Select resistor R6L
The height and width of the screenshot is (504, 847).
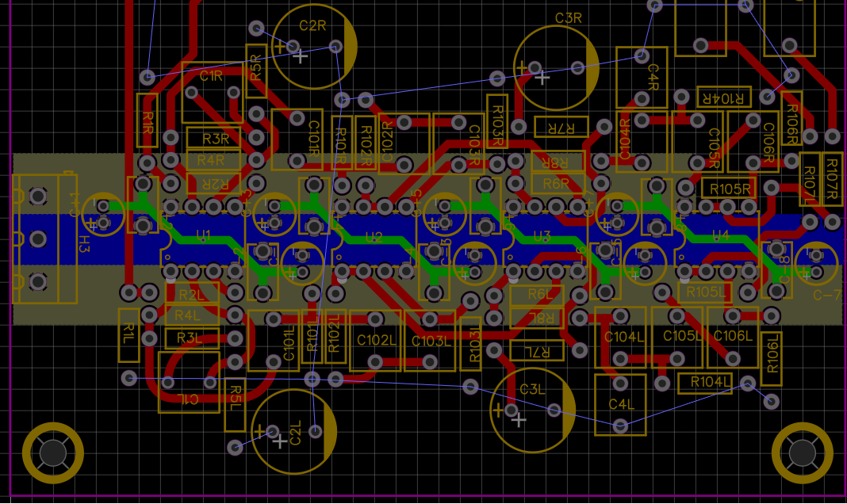point(538,295)
